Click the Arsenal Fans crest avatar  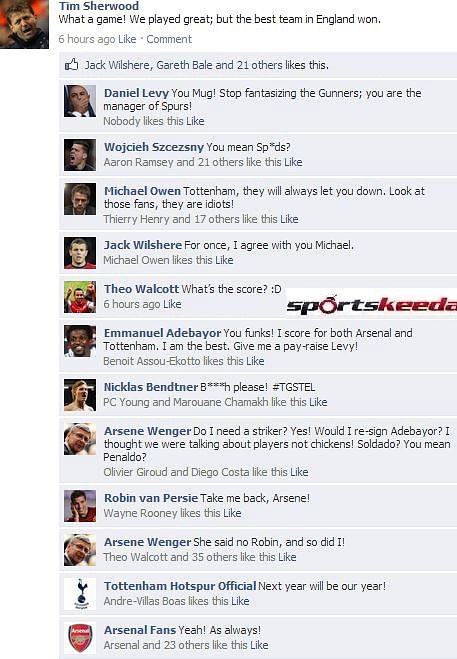pos(80,638)
